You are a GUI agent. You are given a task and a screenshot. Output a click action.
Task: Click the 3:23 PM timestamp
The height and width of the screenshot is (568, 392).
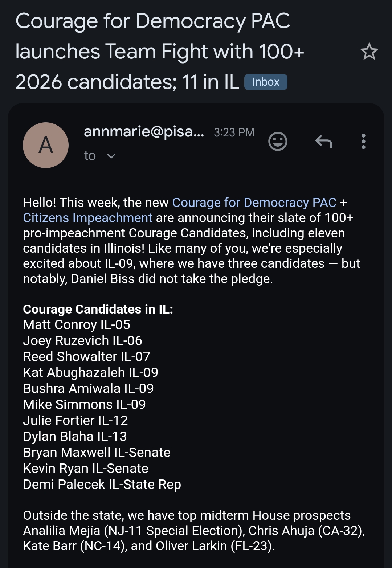[234, 132]
